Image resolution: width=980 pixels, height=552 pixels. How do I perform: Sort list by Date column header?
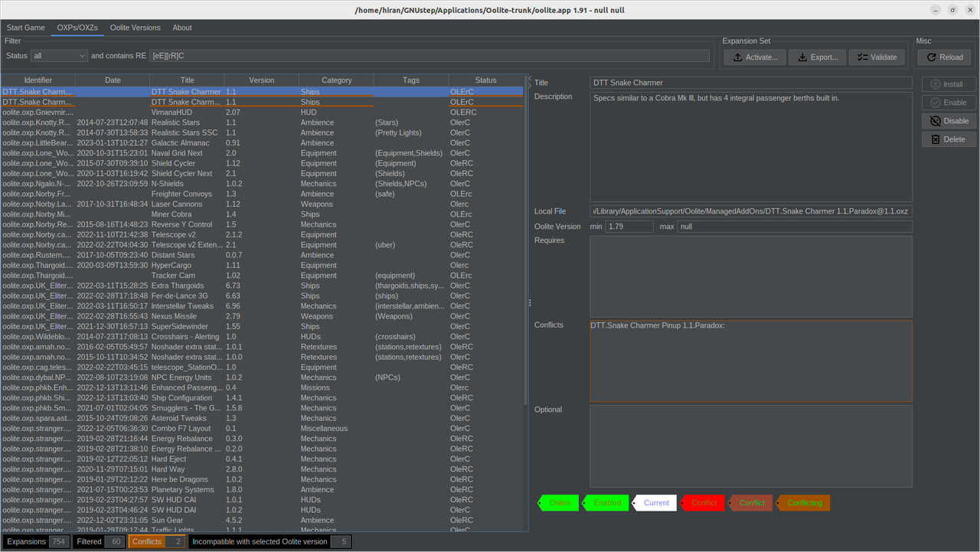pos(113,80)
